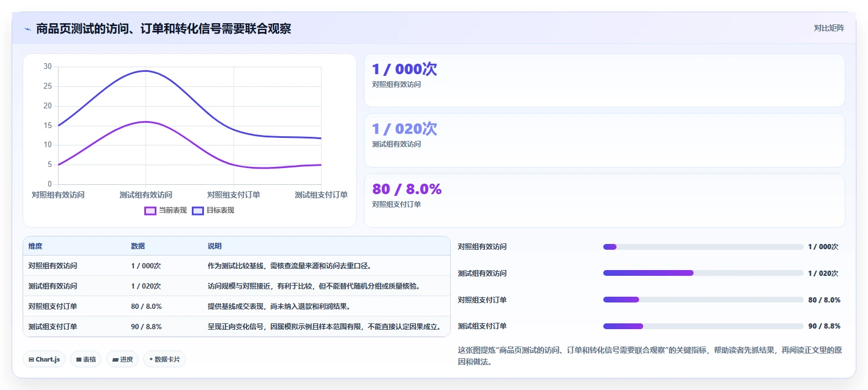
Task: Click the 测试组支付订单 progress bar
Action: pos(703,326)
